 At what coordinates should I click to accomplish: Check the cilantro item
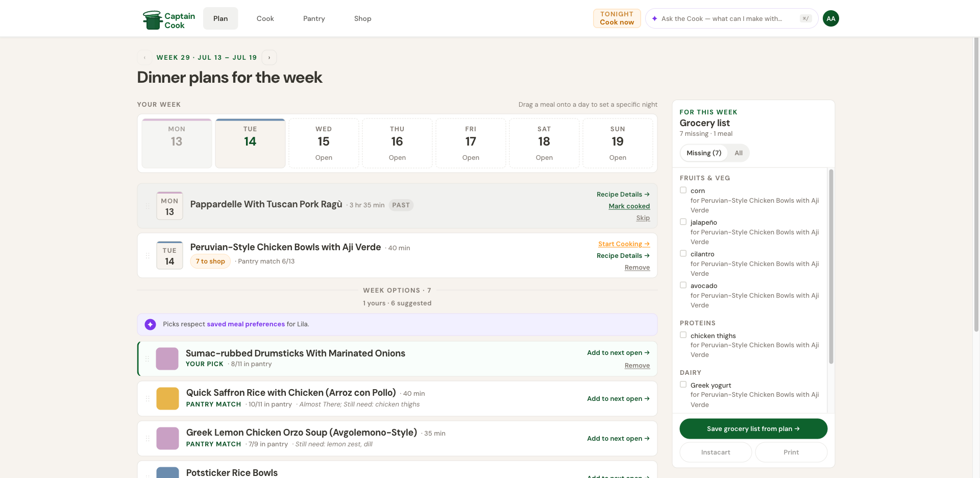pos(683,253)
